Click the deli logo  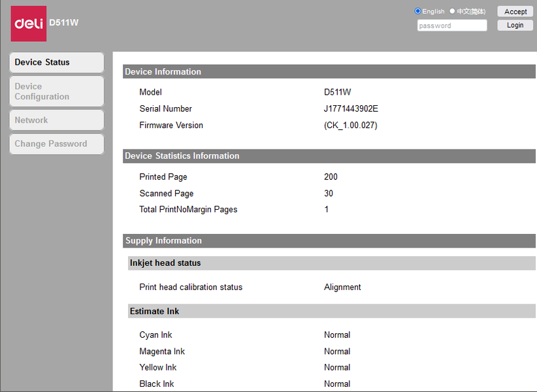tap(29, 24)
